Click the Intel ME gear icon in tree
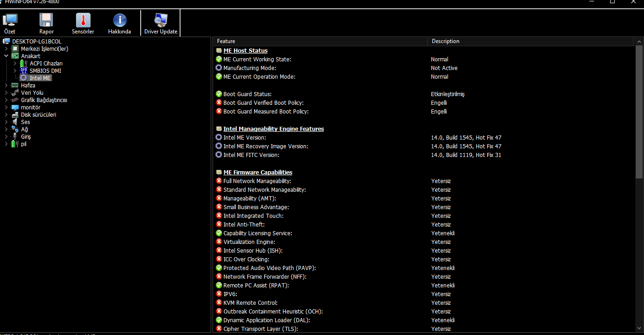This screenshot has width=644, height=335. [x=24, y=78]
